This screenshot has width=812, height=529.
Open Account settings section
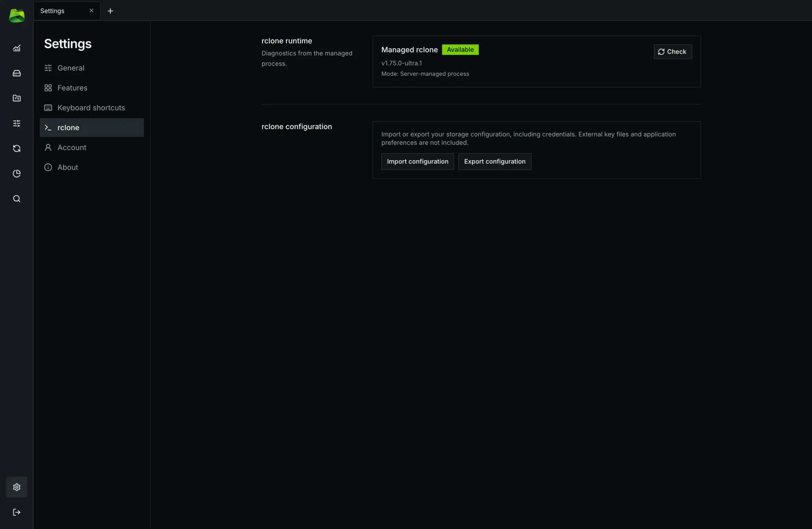[x=92, y=148]
